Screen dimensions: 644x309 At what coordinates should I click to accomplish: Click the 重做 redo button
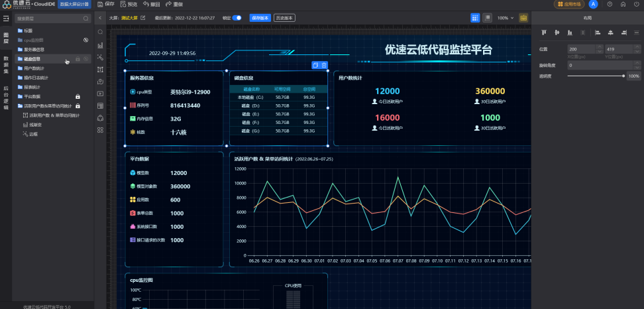[174, 4]
